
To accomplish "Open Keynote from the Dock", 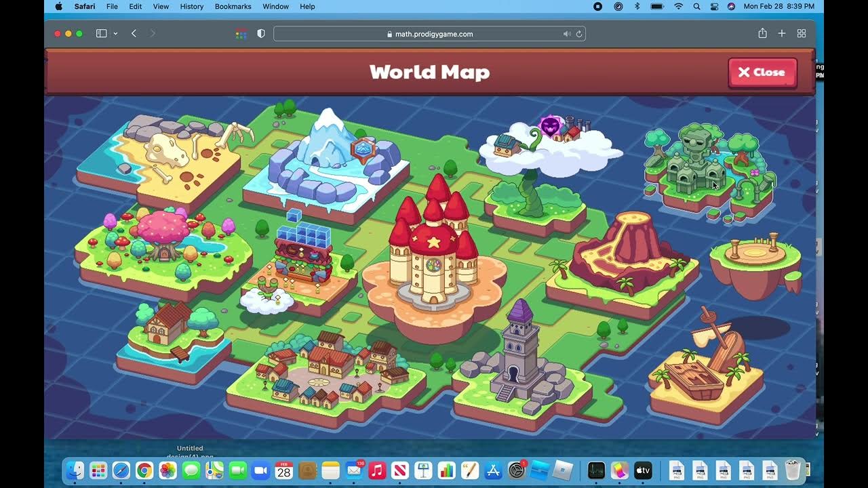I will (x=423, y=470).
